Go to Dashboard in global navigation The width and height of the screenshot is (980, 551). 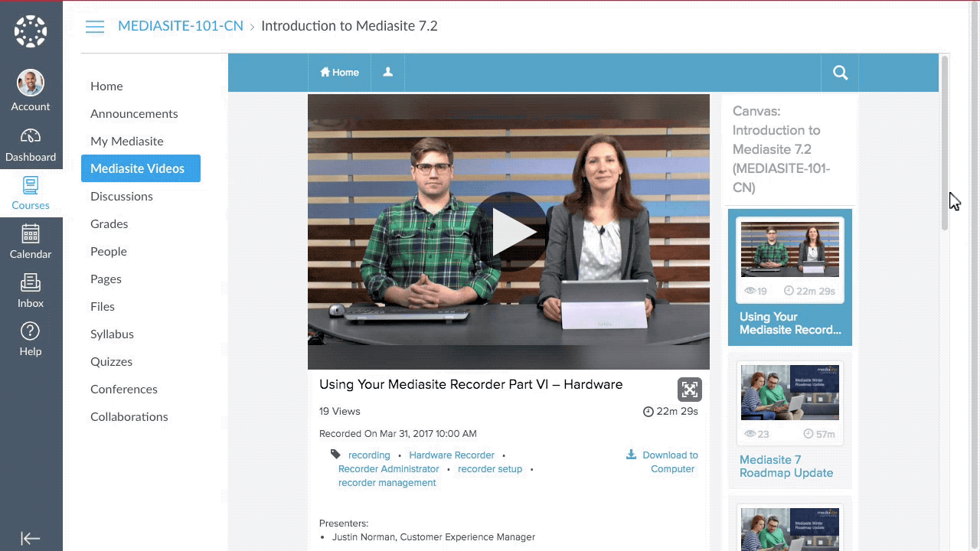[x=31, y=145]
